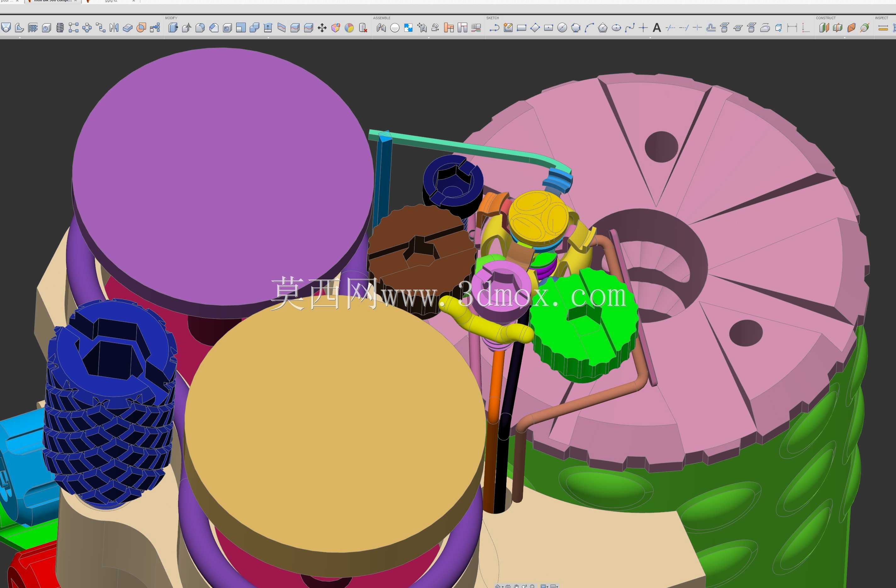Expand the Construct panel dropdown arrow
Screen dimensions: 896x588
[x=845, y=38]
